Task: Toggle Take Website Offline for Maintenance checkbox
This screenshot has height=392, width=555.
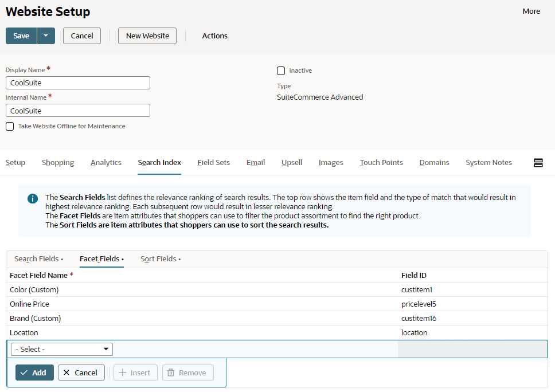Action: coord(10,126)
